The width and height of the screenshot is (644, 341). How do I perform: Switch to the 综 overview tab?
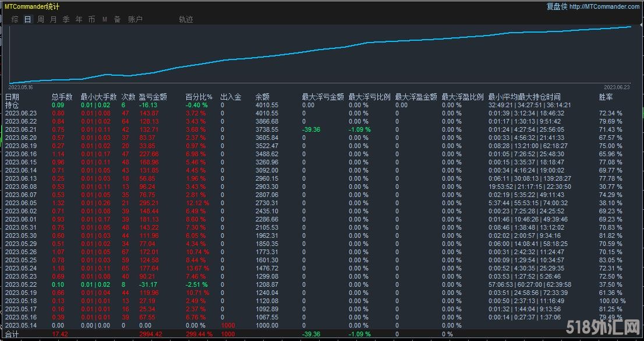[x=15, y=19]
